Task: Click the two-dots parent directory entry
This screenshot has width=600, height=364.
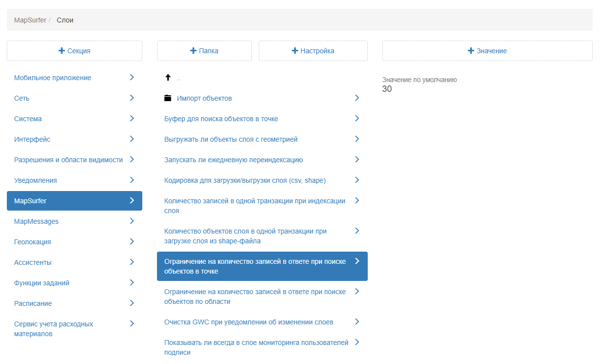Action: pos(178,78)
